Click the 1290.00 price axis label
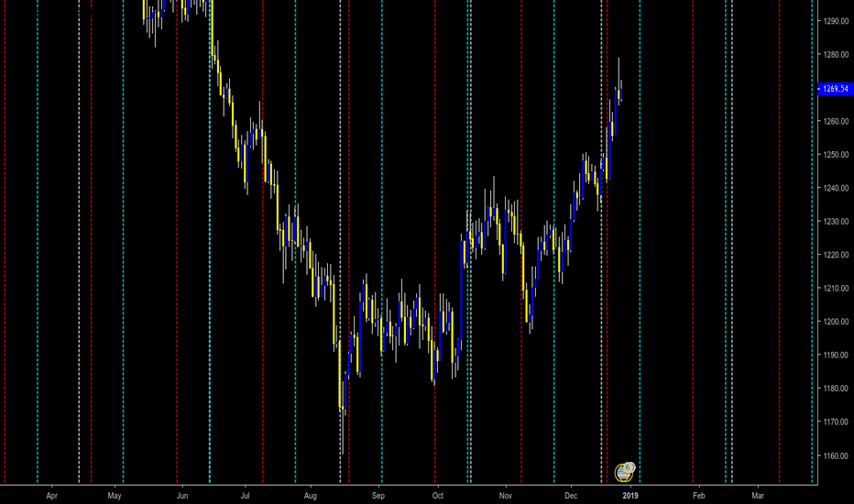The width and height of the screenshot is (854, 504). [x=836, y=21]
